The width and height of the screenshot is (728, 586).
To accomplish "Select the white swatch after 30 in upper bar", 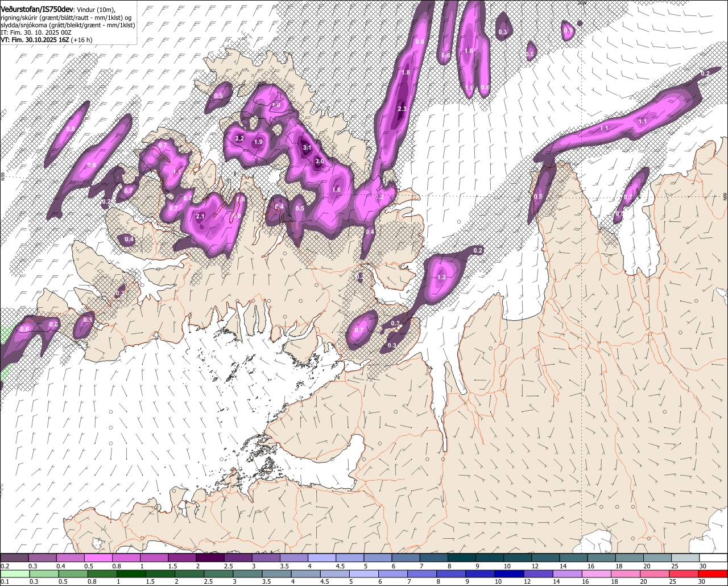I will pyautogui.click(x=713, y=558).
